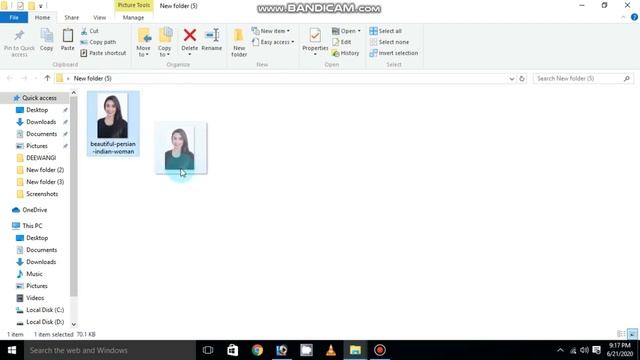Expand the Open dropdown in ribbon
640x360 pixels.
coord(346,31)
